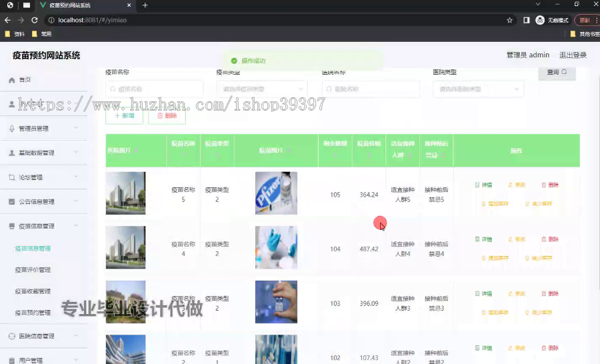Focus the 疫苗名称 search input

[154, 89]
